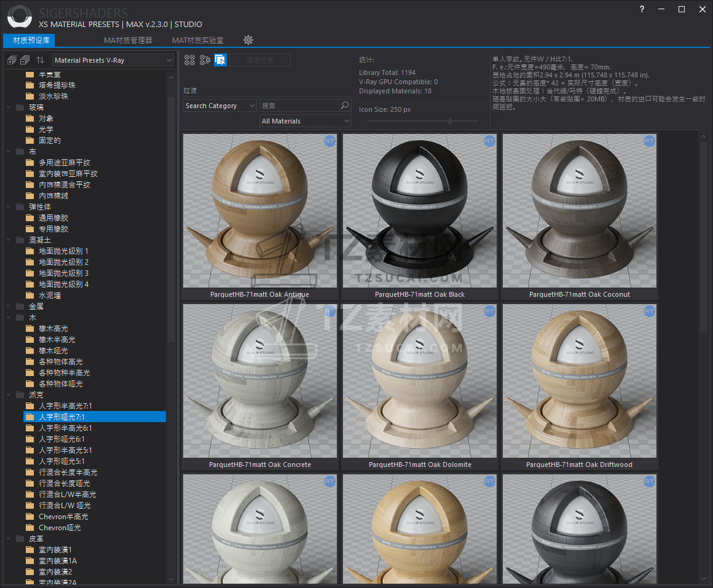The image size is (713, 588).
Task: Select the 各种物种半高光 folder
Action: tap(64, 373)
